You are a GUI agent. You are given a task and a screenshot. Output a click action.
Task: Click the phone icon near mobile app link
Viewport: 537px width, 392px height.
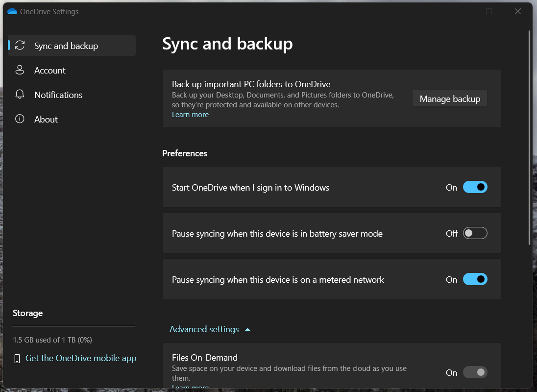(17, 359)
